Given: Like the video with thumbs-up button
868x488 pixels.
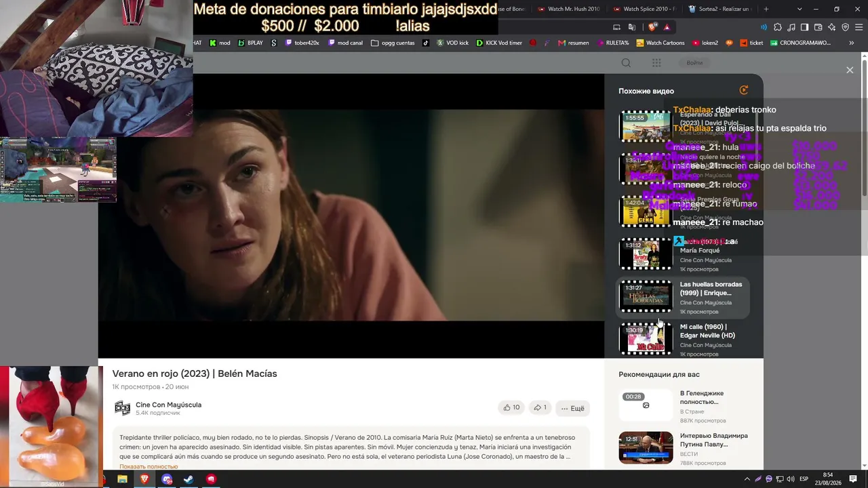Looking at the screenshot, I should 511,408.
